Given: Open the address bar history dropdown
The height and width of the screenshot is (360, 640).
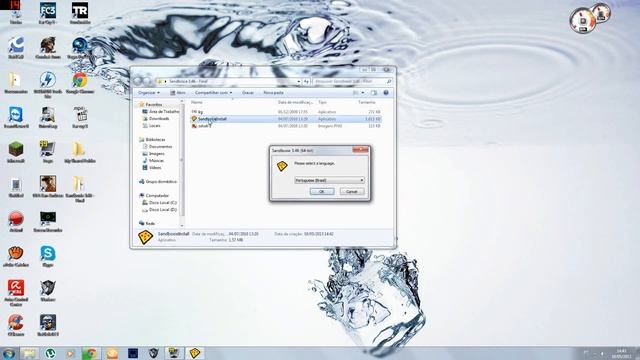Looking at the screenshot, I should [299, 81].
